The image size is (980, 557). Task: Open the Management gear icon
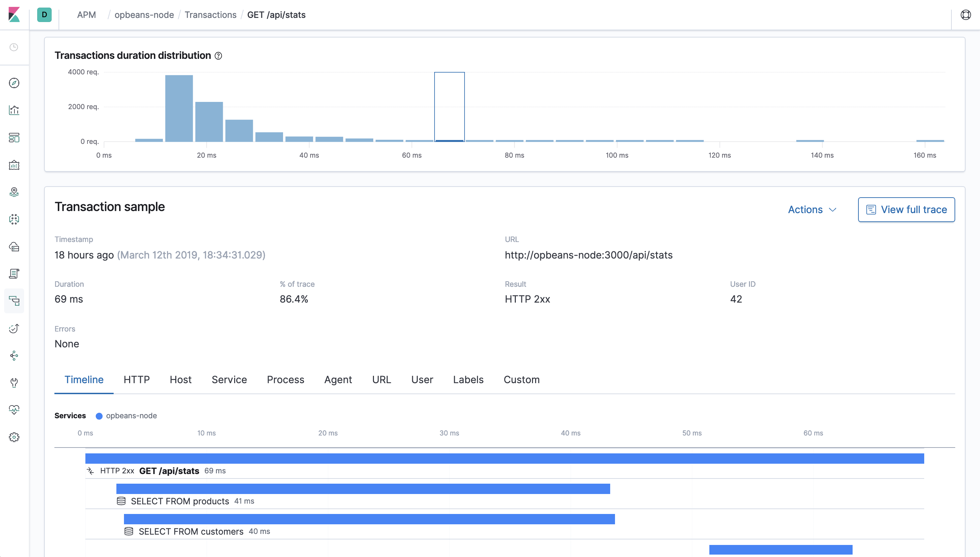pos(14,437)
